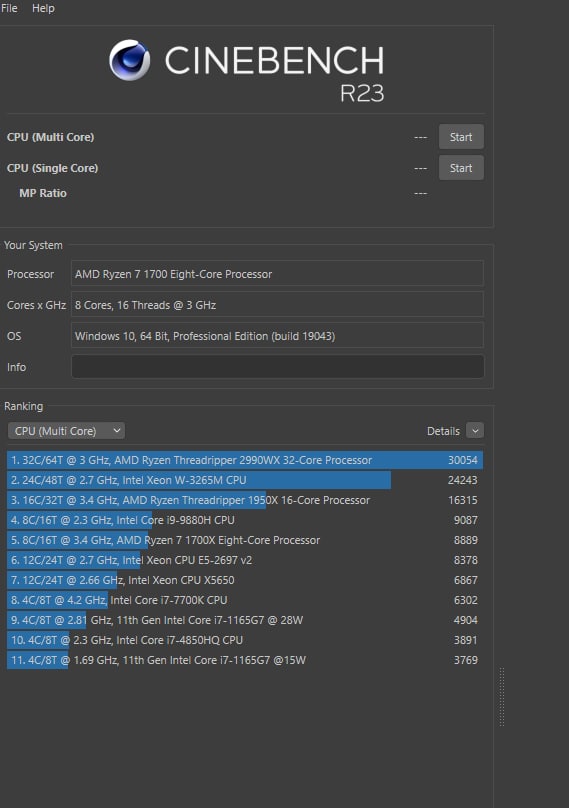Select ranking row i7-1165G7 @15W
This screenshot has height=808, width=569.
pos(245,660)
